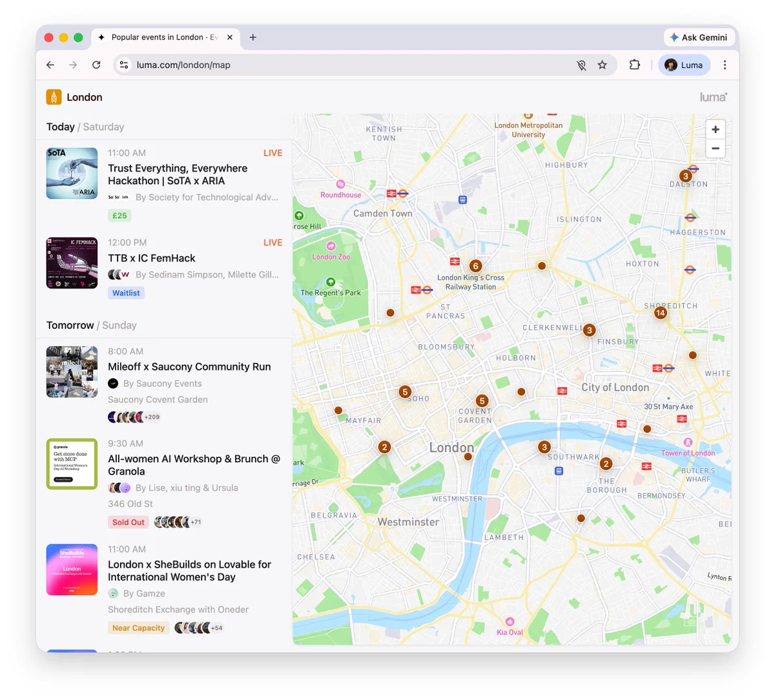Click the Soho cluster marker with 5
The image size is (775, 700).
405,392
